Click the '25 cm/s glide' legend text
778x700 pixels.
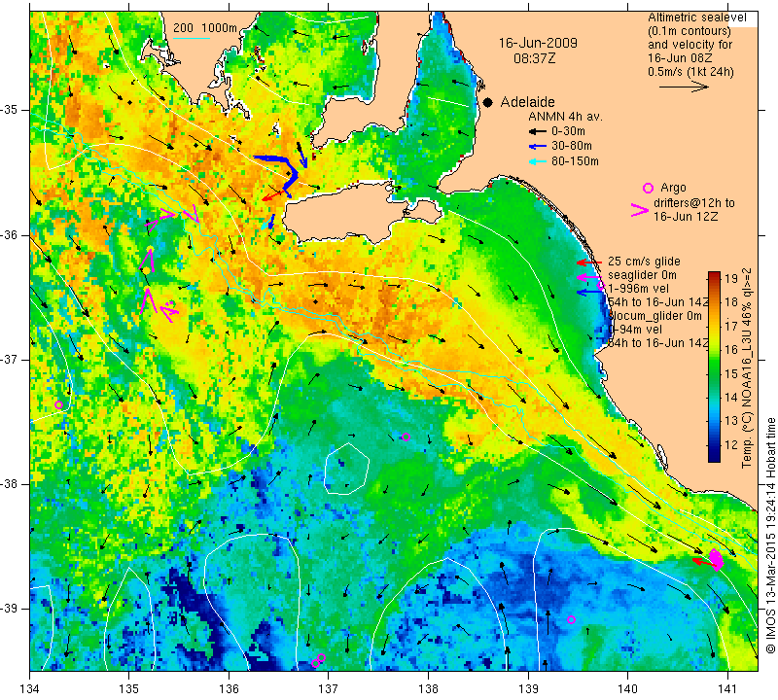(644, 262)
